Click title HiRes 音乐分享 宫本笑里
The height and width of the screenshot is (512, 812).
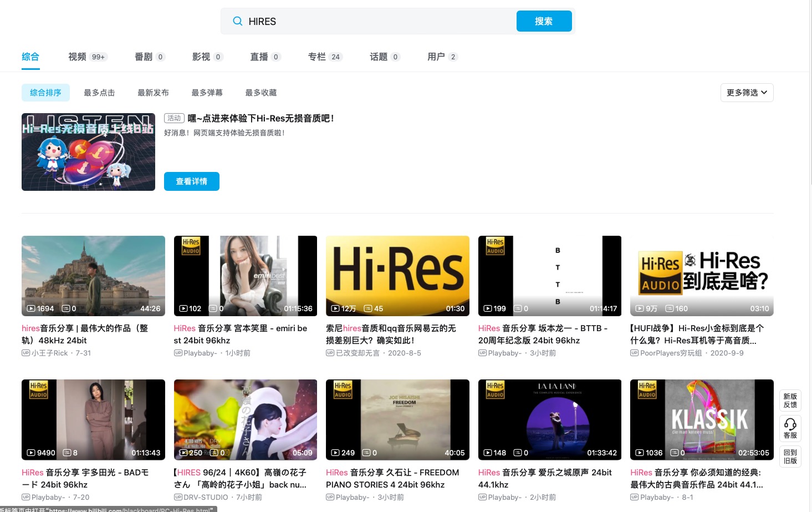click(241, 334)
